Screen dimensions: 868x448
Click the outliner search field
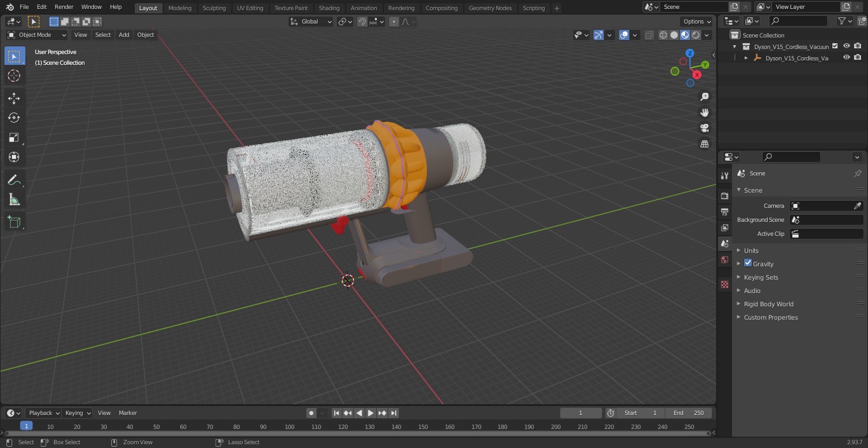coord(797,22)
